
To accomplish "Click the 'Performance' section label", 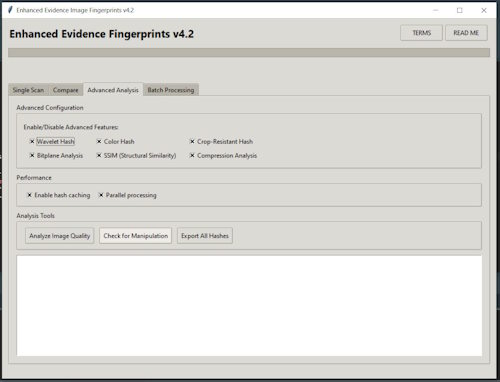I will click(34, 178).
